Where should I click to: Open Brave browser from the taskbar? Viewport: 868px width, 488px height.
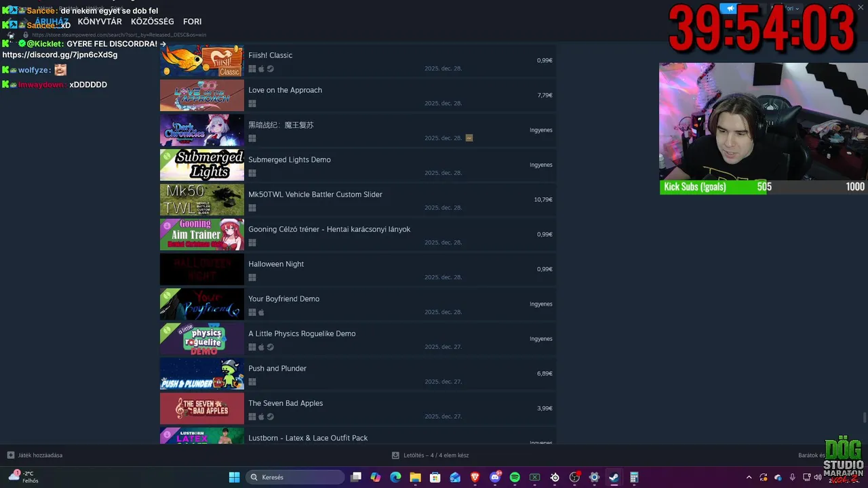pyautogui.click(x=475, y=477)
